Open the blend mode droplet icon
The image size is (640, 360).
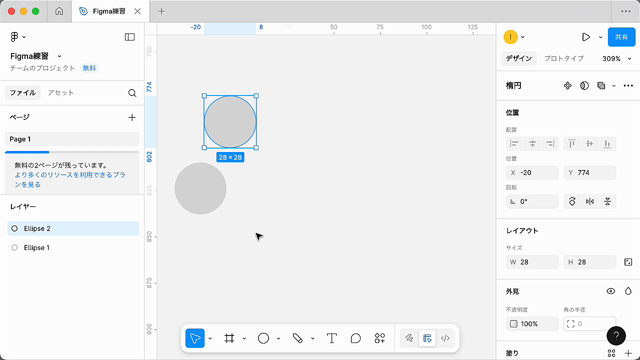[628, 291]
